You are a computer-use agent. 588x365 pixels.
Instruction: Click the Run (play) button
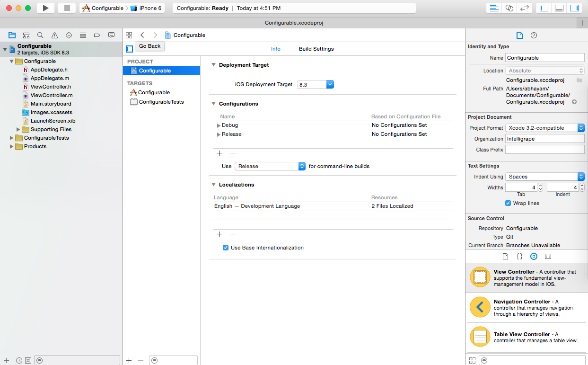pos(45,8)
